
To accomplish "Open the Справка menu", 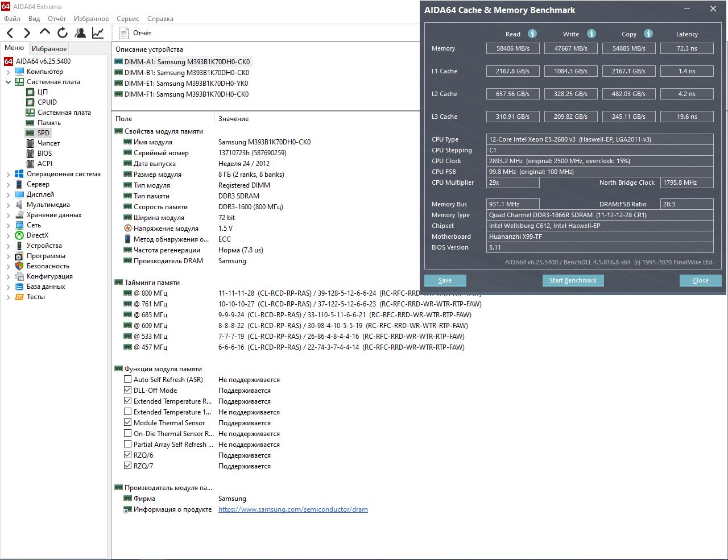I will (160, 19).
